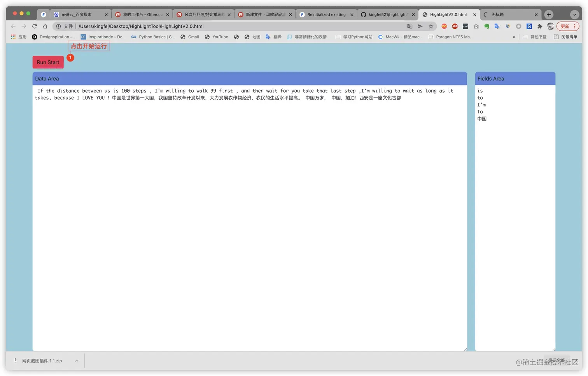Open the green Evernote elephant extension
The image size is (588, 376).
coord(486,26)
